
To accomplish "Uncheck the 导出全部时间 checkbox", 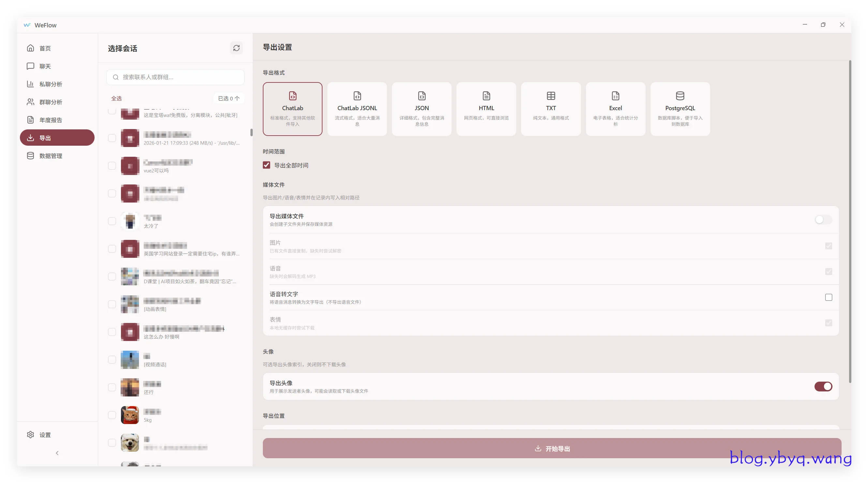I will click(x=266, y=165).
